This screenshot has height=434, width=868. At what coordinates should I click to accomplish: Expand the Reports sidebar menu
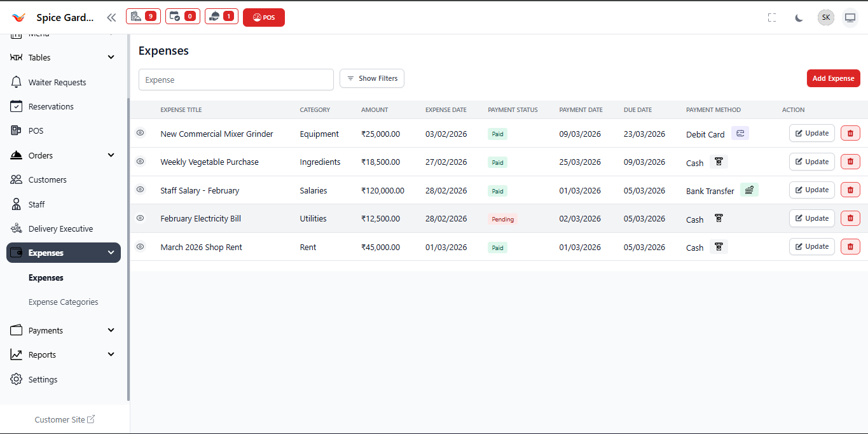point(63,354)
